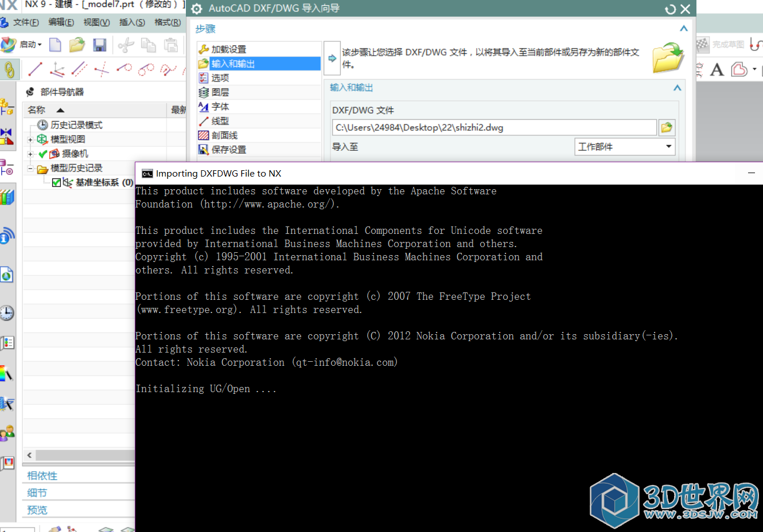Open the History clock sidebar icon

click(7, 313)
